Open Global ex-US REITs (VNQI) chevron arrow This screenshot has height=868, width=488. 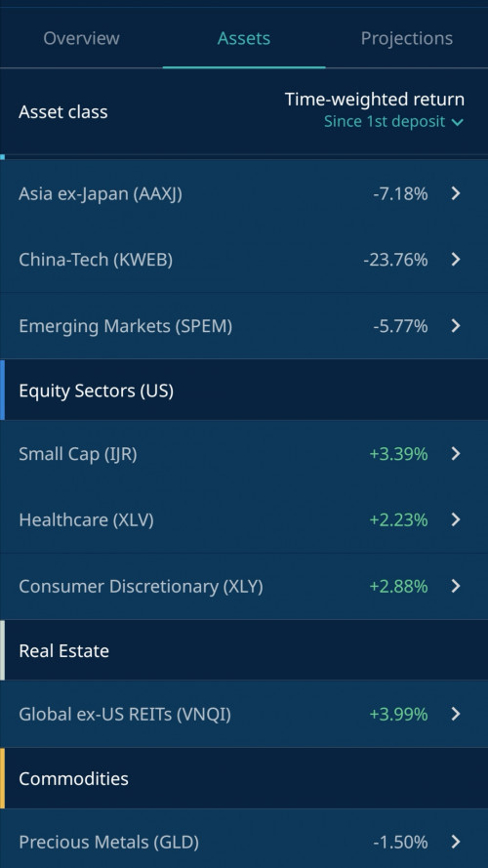pyautogui.click(x=456, y=714)
